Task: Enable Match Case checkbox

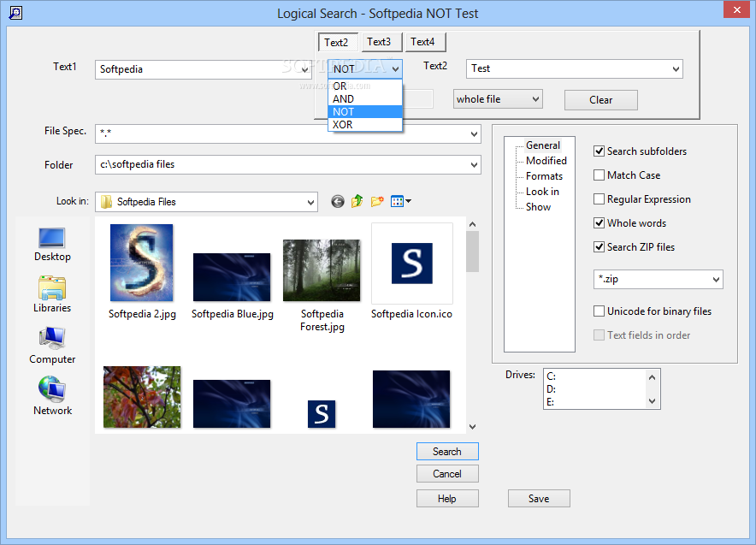Action: point(599,175)
